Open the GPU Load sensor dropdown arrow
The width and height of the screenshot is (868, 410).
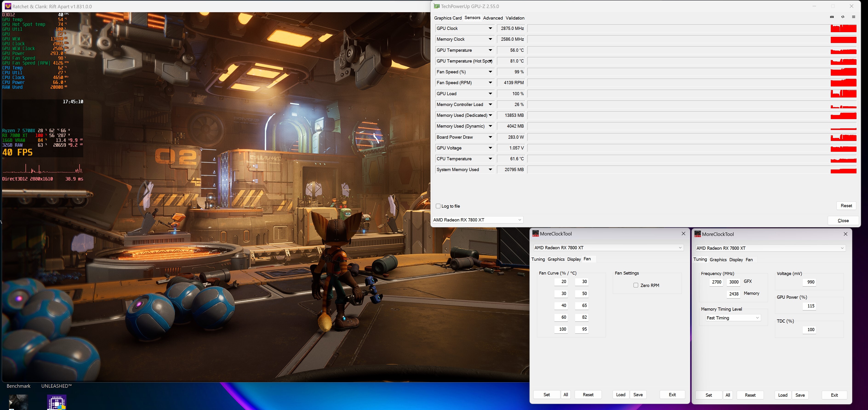(490, 94)
